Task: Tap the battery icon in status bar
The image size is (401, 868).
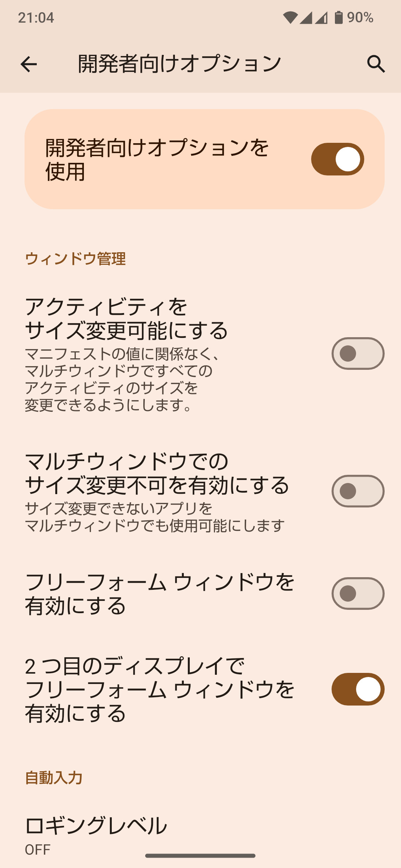Action: click(x=338, y=17)
